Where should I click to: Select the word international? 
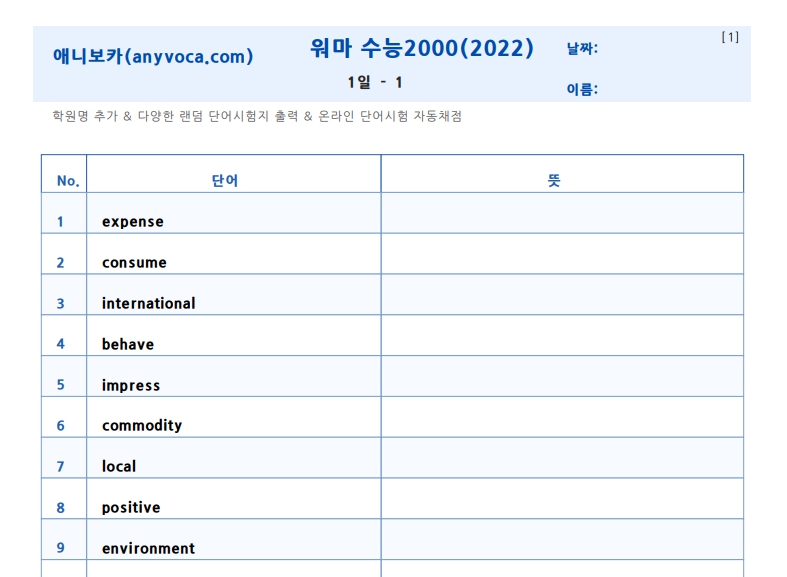(x=149, y=303)
